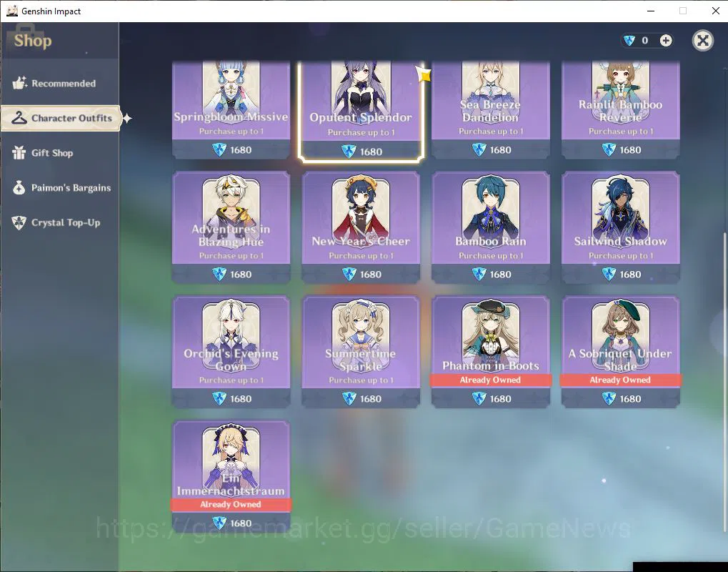This screenshot has height=572, width=728.
Task: Open Paimon's Bargains tab
Action: coord(59,188)
